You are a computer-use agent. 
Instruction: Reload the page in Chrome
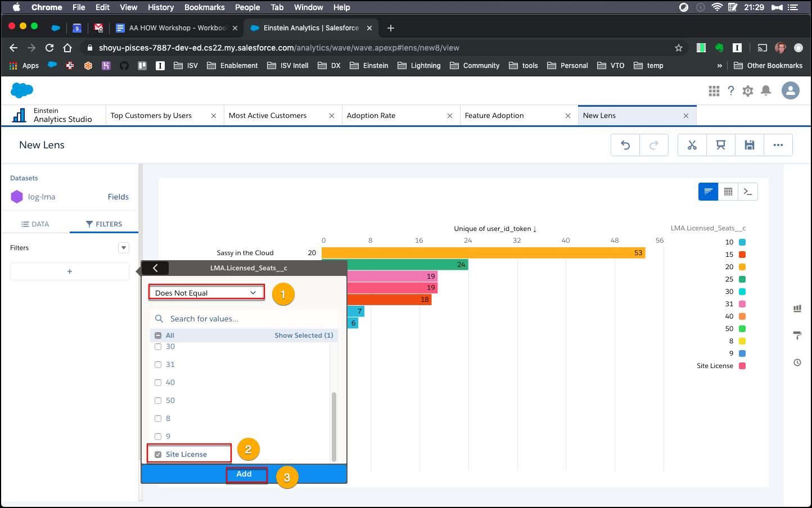click(49, 48)
